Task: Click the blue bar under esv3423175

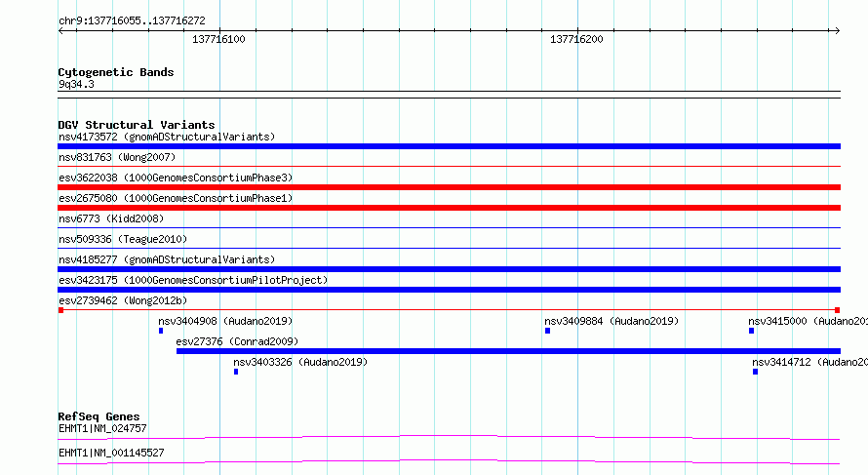Action: click(449, 290)
